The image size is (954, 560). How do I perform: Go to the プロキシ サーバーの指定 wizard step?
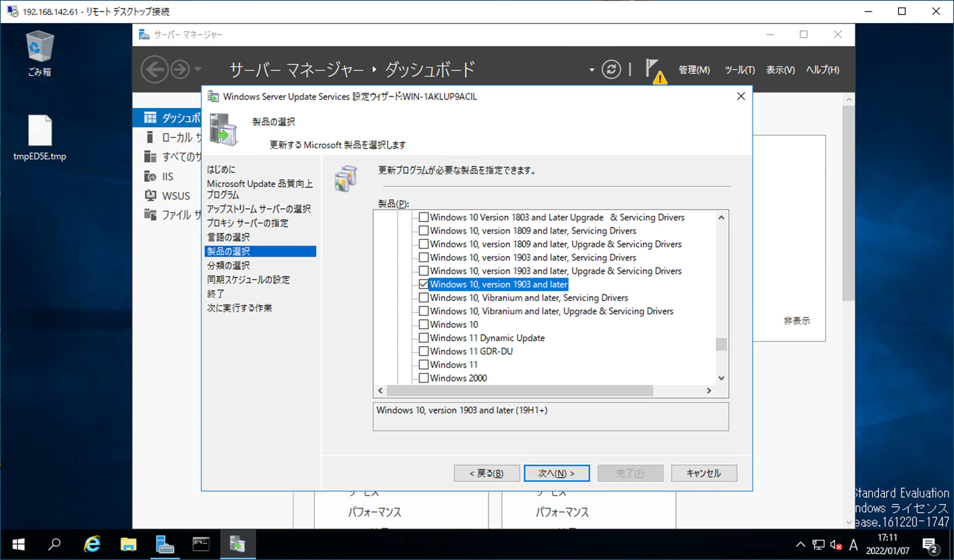coord(247,223)
